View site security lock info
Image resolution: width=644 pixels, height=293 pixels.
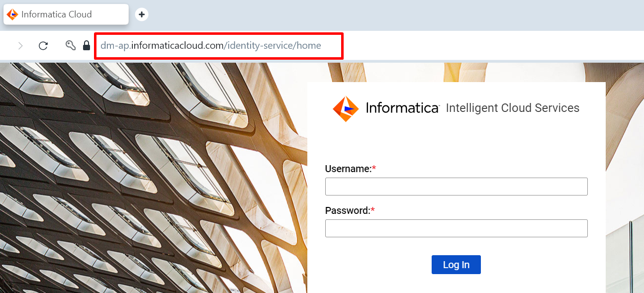point(87,46)
